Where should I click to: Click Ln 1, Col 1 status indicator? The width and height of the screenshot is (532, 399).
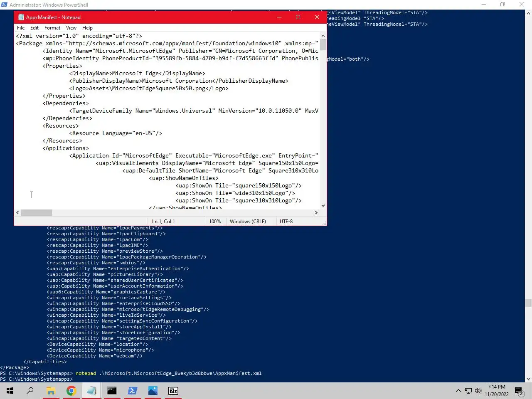coord(163,222)
